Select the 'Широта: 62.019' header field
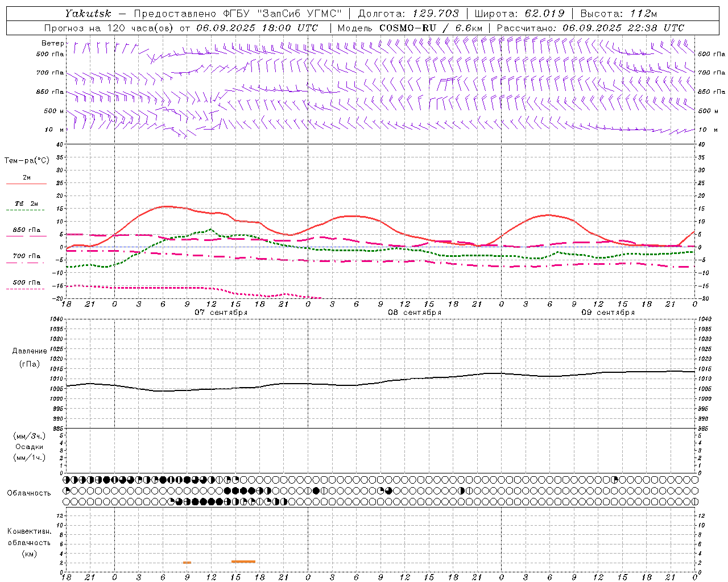Viewport: 728px width, 582px height. click(x=519, y=13)
